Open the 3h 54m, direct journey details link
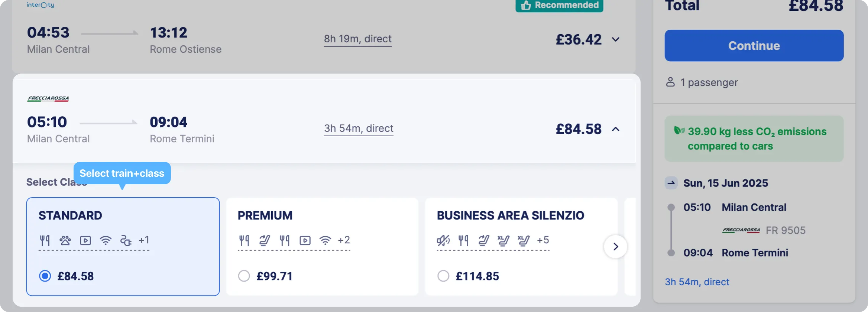 (359, 129)
